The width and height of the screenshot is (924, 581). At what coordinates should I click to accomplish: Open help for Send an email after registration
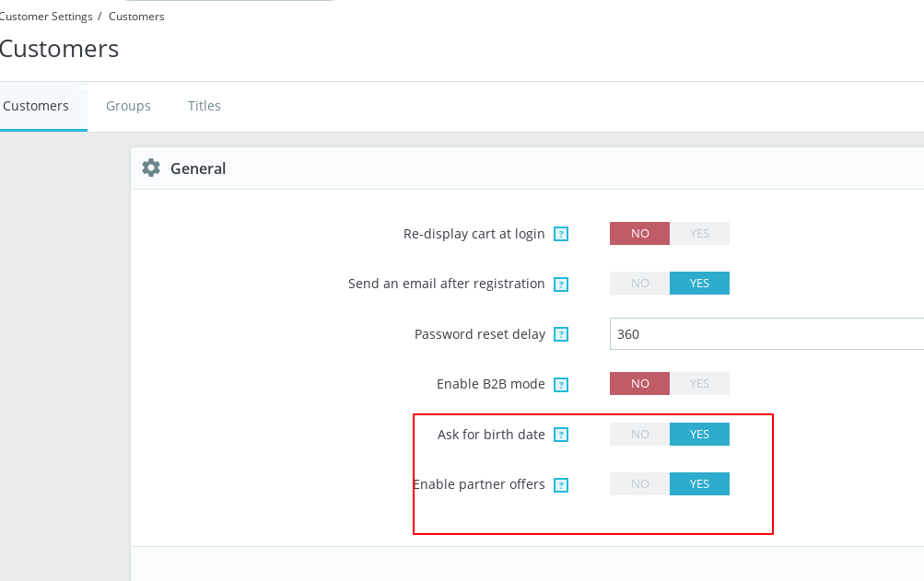point(561,284)
